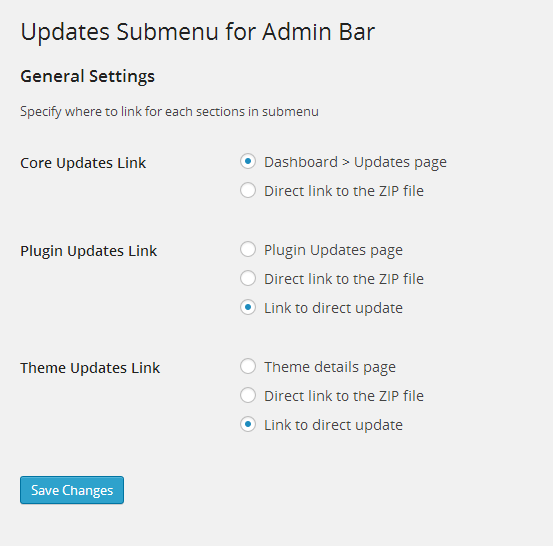553x546 pixels.
Task: Click the 'Specify where to link' description text
Action: (169, 112)
